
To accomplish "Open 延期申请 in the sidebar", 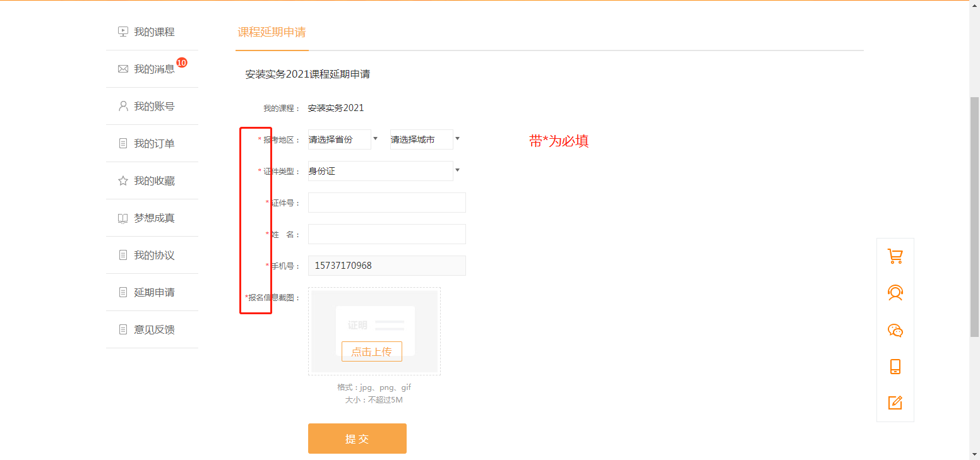I will coord(154,293).
